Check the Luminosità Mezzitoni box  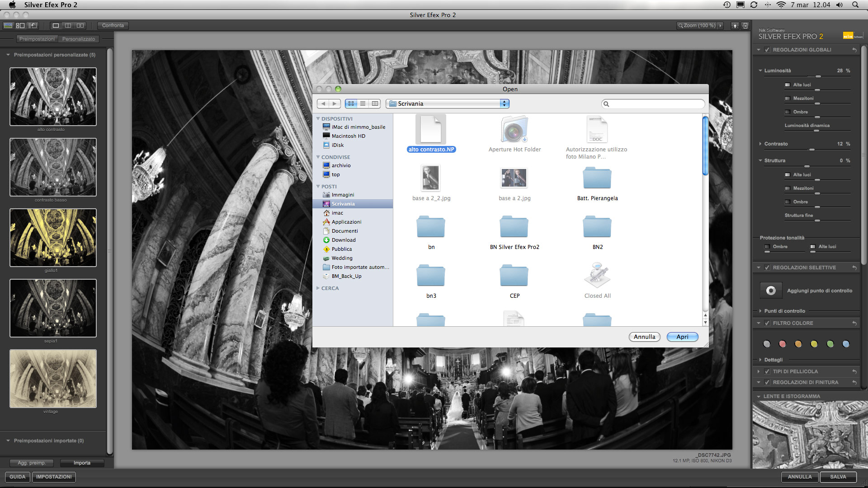click(x=788, y=99)
